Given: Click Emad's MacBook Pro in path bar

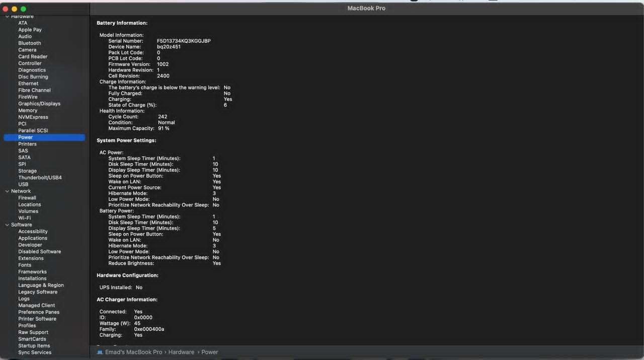Looking at the screenshot, I should 133,352.
